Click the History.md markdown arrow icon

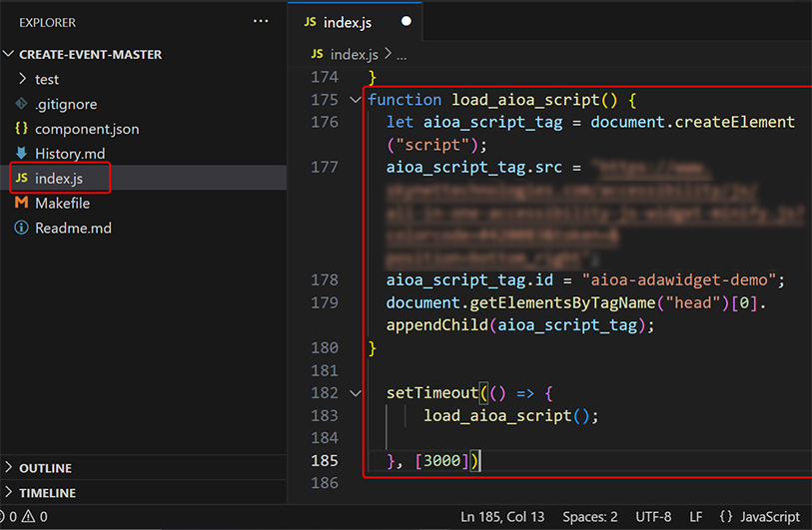(x=21, y=154)
